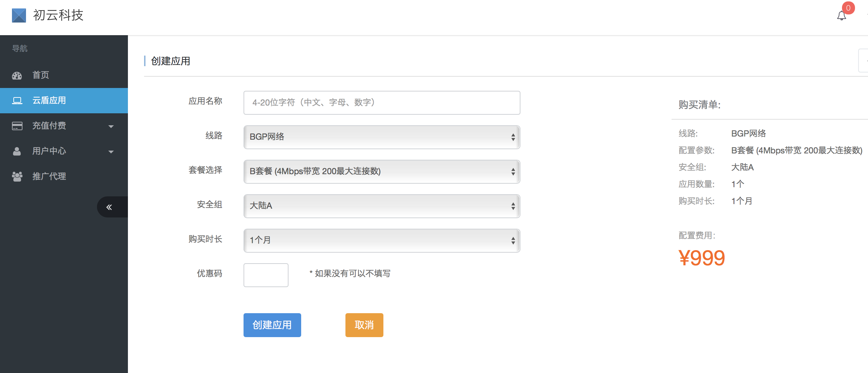Open the 充值付费 menu item
Image resolution: width=868 pixels, height=373 pixels.
click(x=64, y=126)
